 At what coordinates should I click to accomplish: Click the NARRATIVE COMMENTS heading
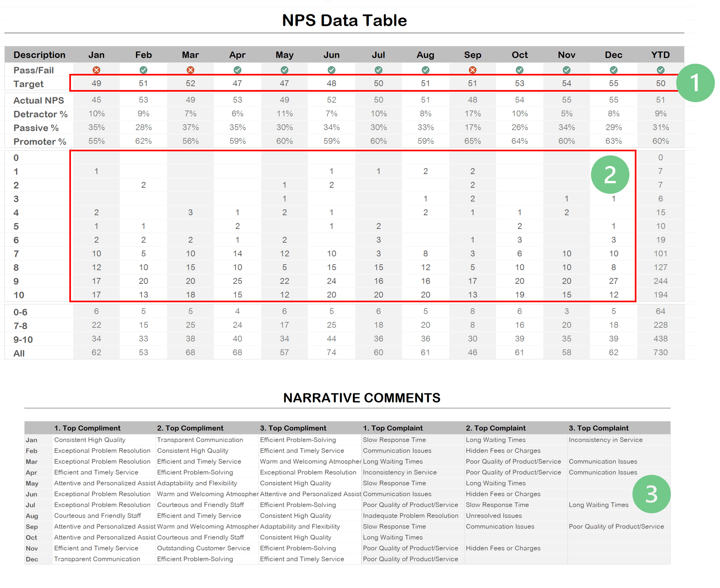click(x=362, y=398)
